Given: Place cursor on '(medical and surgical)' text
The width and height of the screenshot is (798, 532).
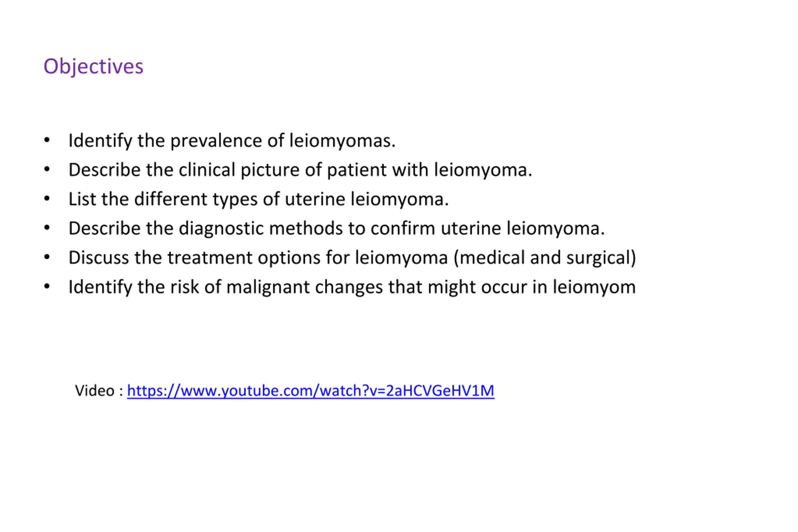Looking at the screenshot, I should click(545, 258).
